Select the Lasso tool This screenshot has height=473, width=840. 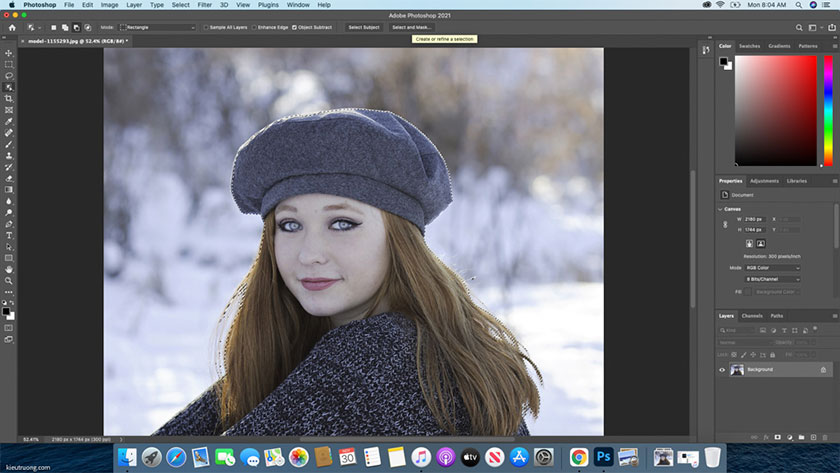[9, 76]
